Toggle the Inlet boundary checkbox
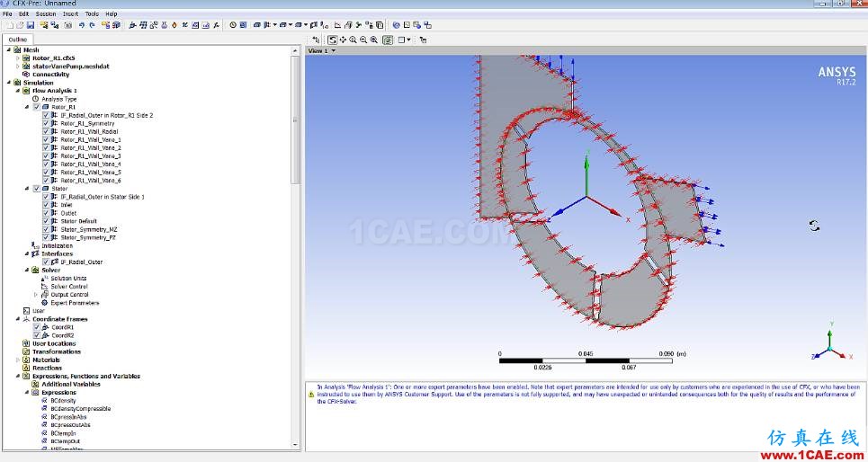 (46, 205)
